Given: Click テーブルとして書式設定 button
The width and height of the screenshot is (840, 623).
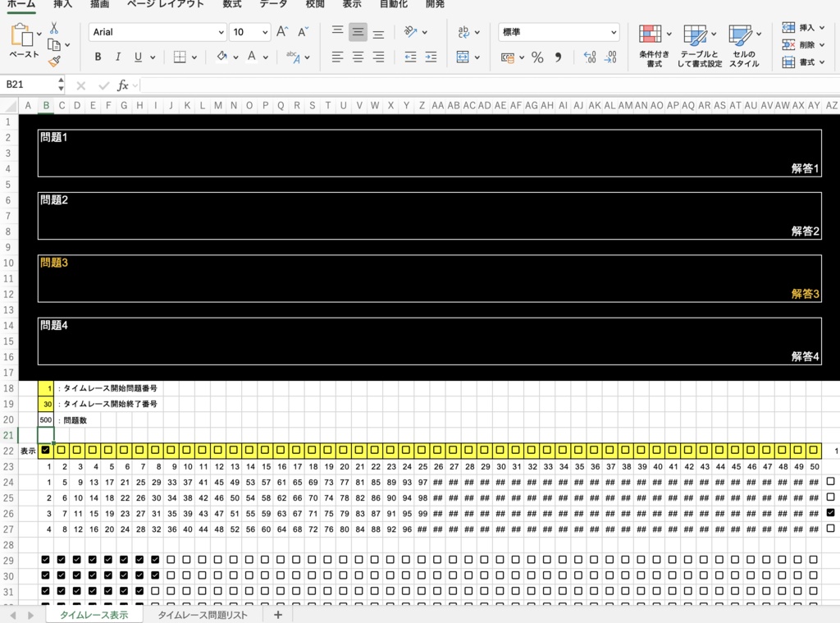Looking at the screenshot, I should coord(699,46).
